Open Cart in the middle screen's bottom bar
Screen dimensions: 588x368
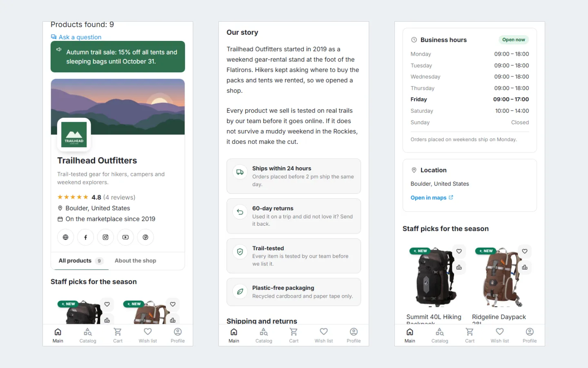click(x=294, y=335)
